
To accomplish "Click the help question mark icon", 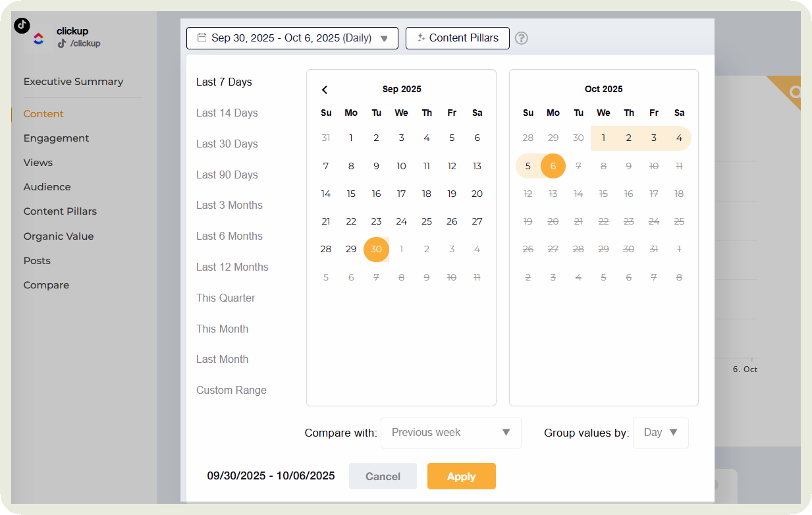I will click(522, 38).
